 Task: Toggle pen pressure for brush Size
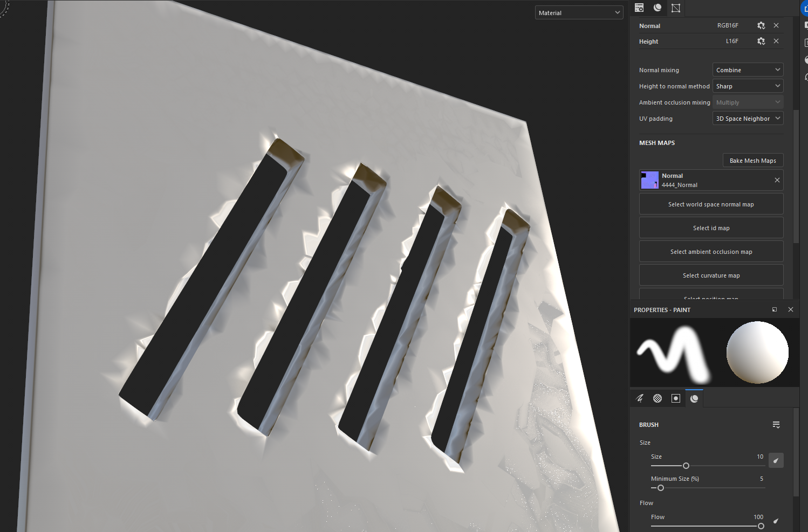click(x=776, y=460)
